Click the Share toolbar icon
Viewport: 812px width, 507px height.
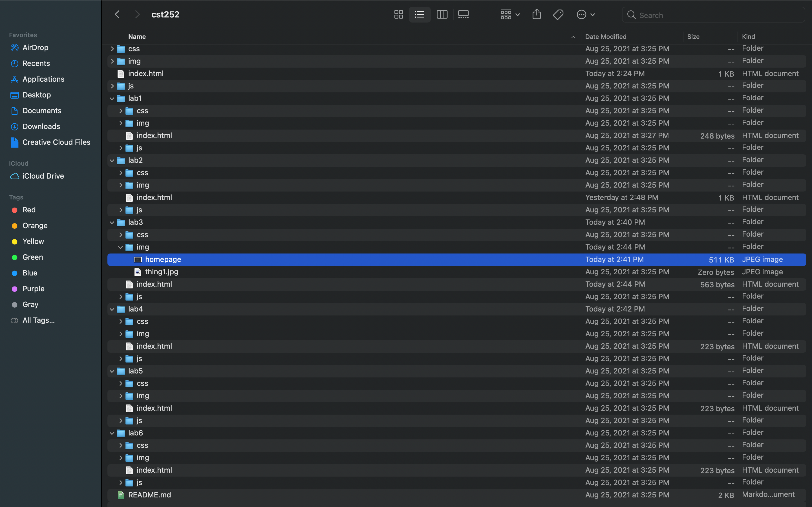[x=536, y=14]
